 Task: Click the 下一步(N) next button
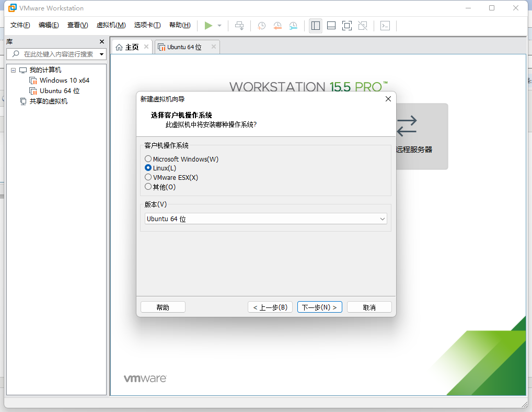coord(320,307)
